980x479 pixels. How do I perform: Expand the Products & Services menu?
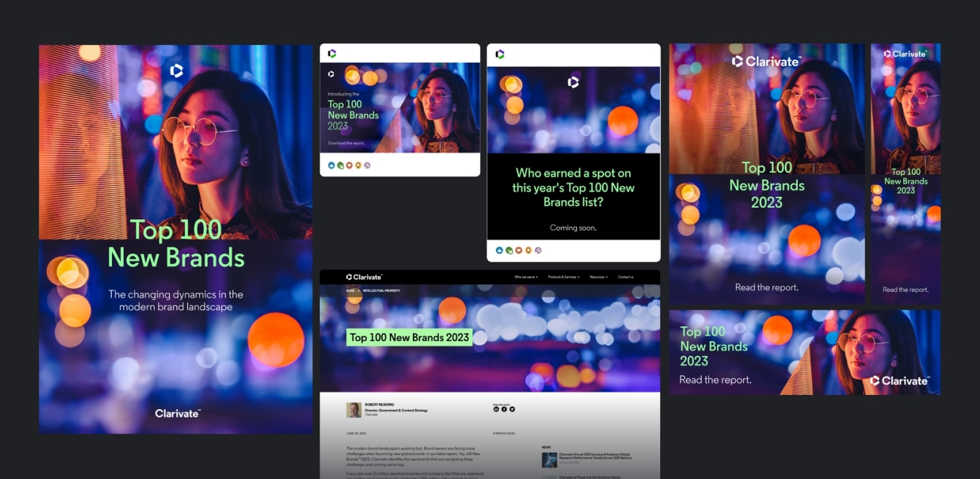click(563, 277)
